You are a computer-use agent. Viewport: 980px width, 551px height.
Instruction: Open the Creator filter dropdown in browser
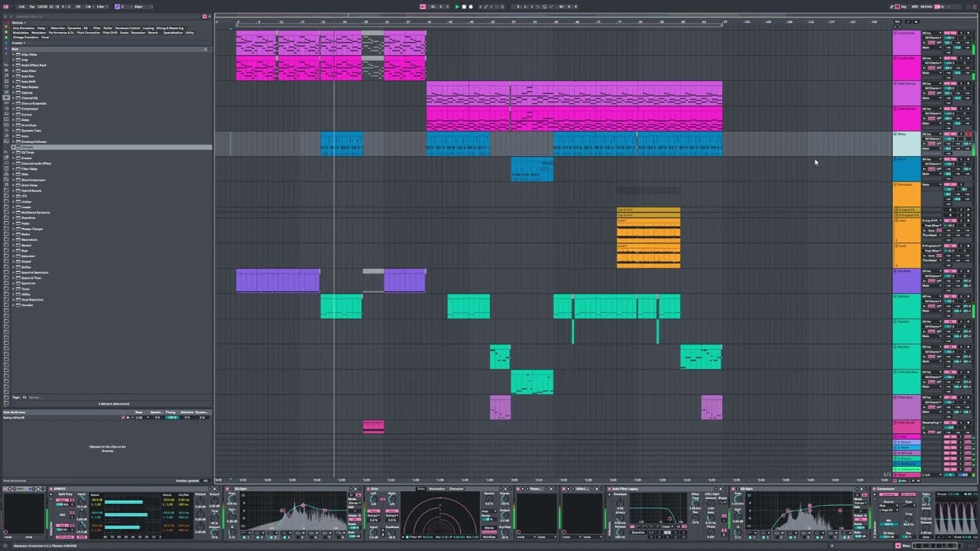coord(18,43)
